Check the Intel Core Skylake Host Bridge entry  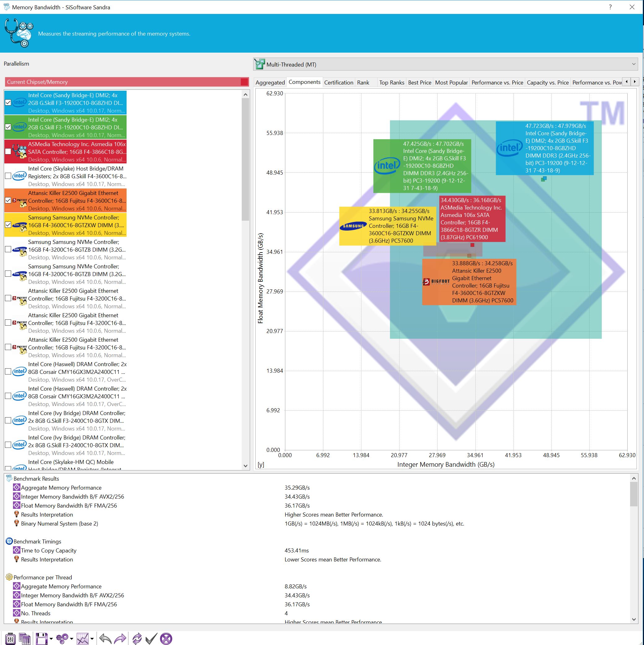(8, 175)
